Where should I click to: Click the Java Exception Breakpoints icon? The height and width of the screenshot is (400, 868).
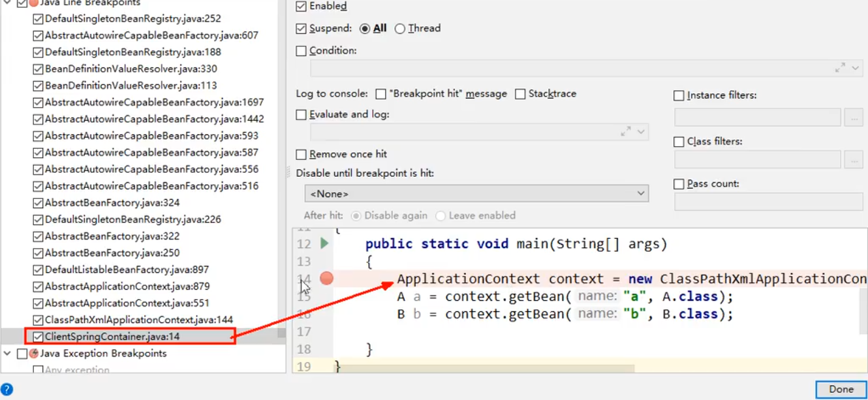(33, 354)
